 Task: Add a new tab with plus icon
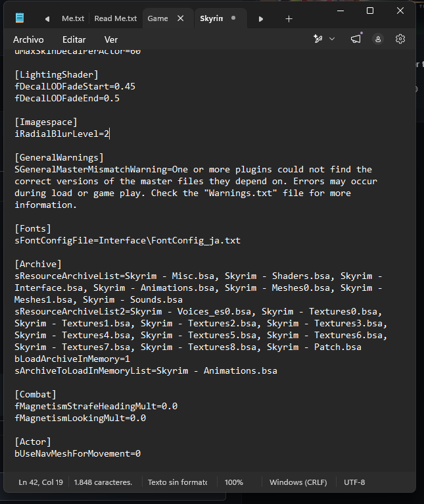(289, 19)
